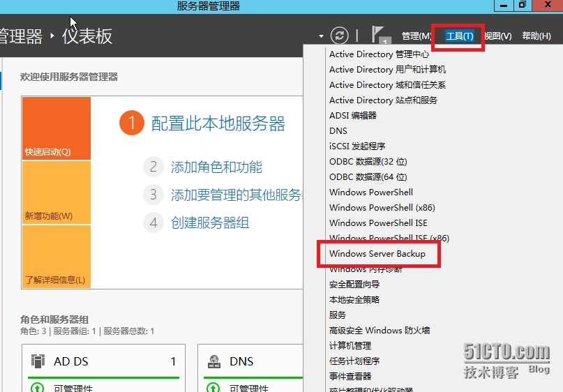This screenshot has height=392, width=563.
Task: Open DNS from the tools menu
Action: [338, 131]
